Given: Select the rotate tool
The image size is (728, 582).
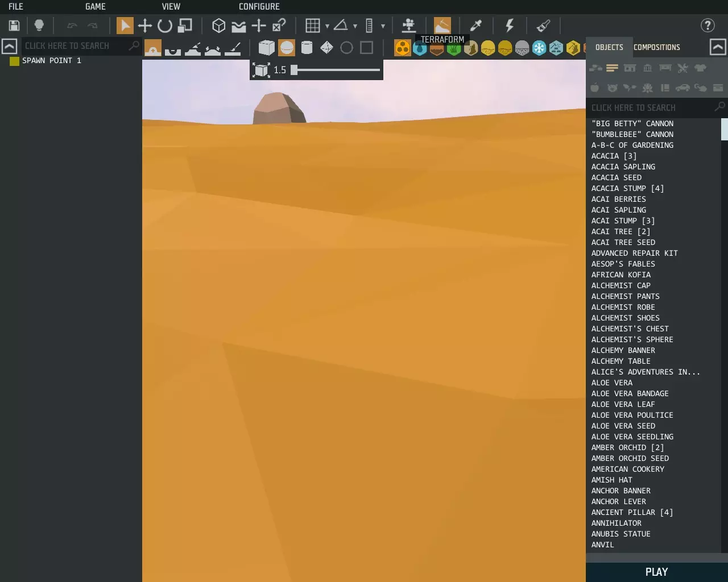Looking at the screenshot, I should [x=165, y=26].
